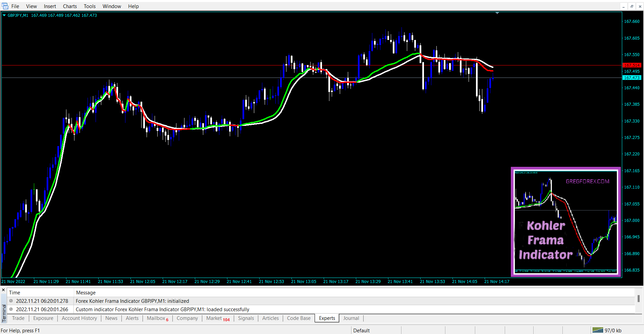Click the red 167.514 price level label
This screenshot has width=644, height=334.
pos(632,65)
